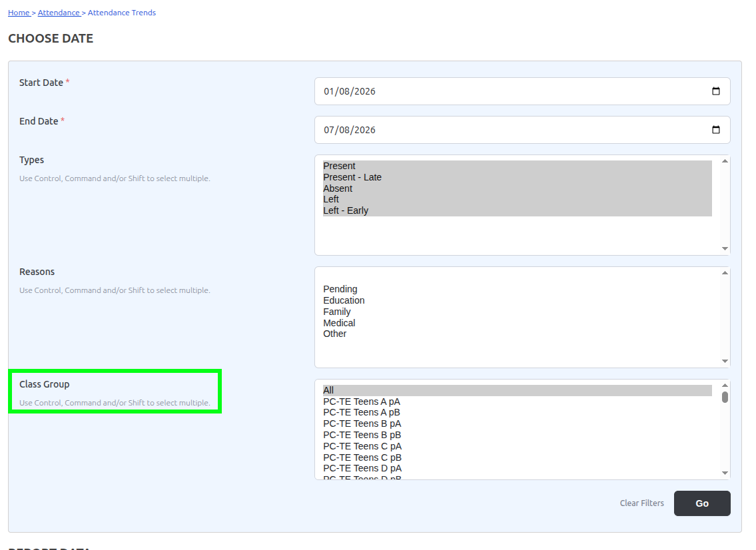Click Clear Filters

point(641,503)
